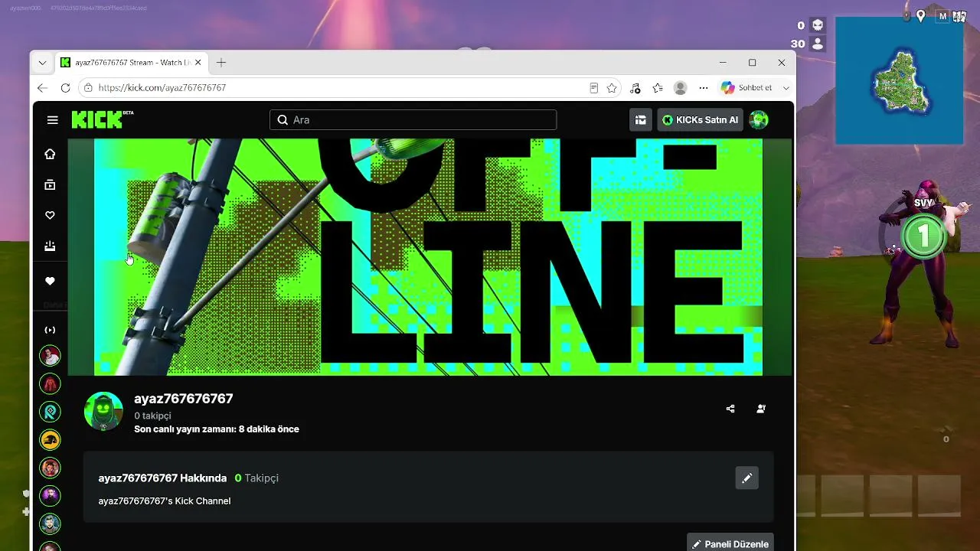Open browser settings three-dot menu
Image resolution: width=980 pixels, height=551 pixels.
[704, 88]
